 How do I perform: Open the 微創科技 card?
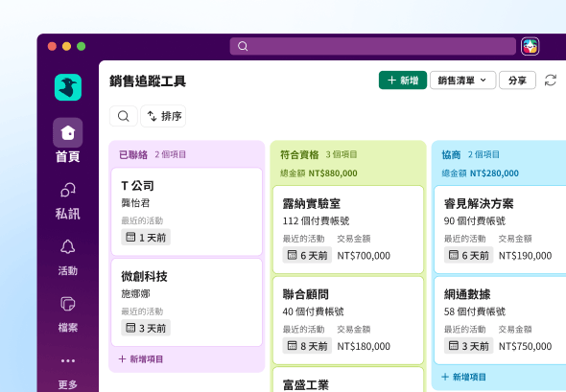pos(187,302)
